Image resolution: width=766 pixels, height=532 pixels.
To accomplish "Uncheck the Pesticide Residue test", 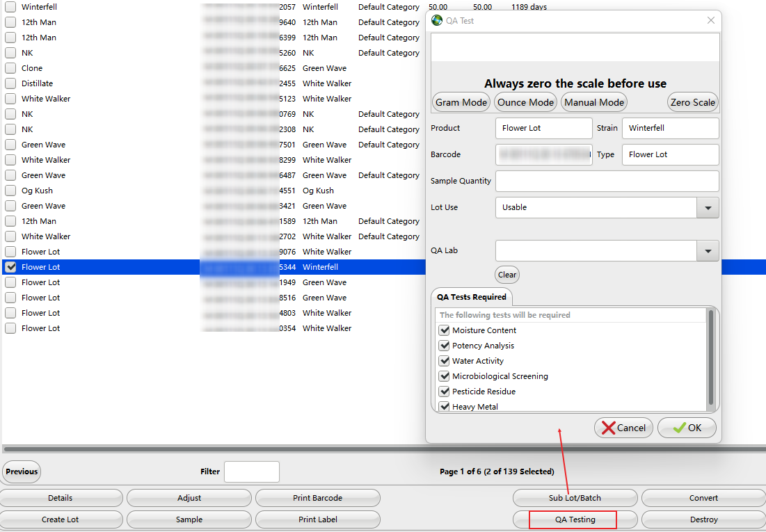I will pyautogui.click(x=445, y=392).
